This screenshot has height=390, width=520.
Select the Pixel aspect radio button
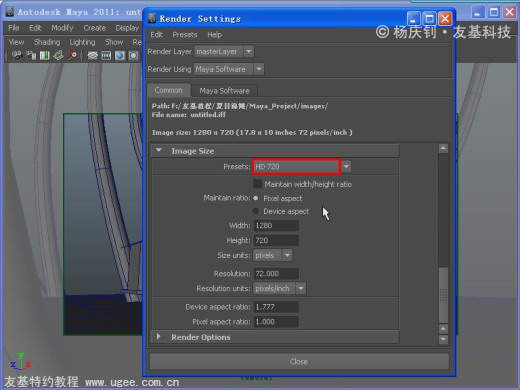(256, 198)
